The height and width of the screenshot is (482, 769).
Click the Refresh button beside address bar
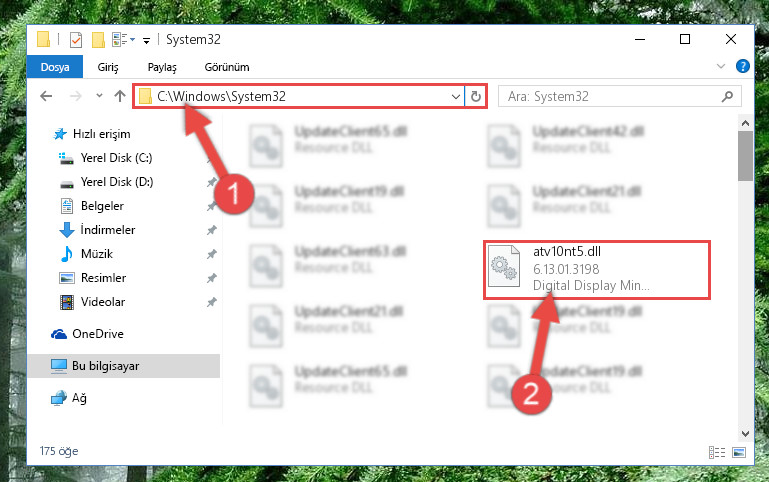476,96
